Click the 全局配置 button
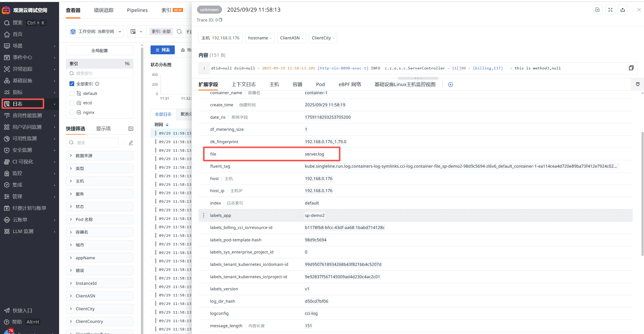 pos(100,50)
